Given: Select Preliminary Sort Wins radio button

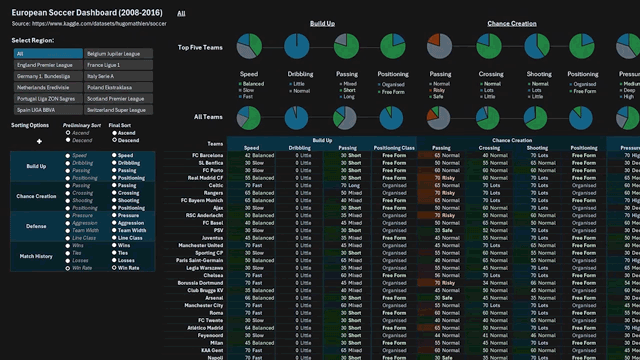Looking at the screenshot, I should pyautogui.click(x=68, y=245).
